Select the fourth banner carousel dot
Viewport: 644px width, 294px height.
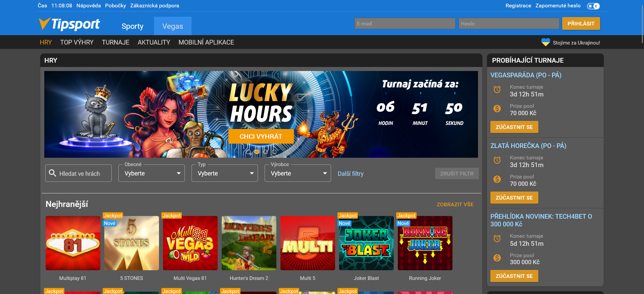pos(274,152)
